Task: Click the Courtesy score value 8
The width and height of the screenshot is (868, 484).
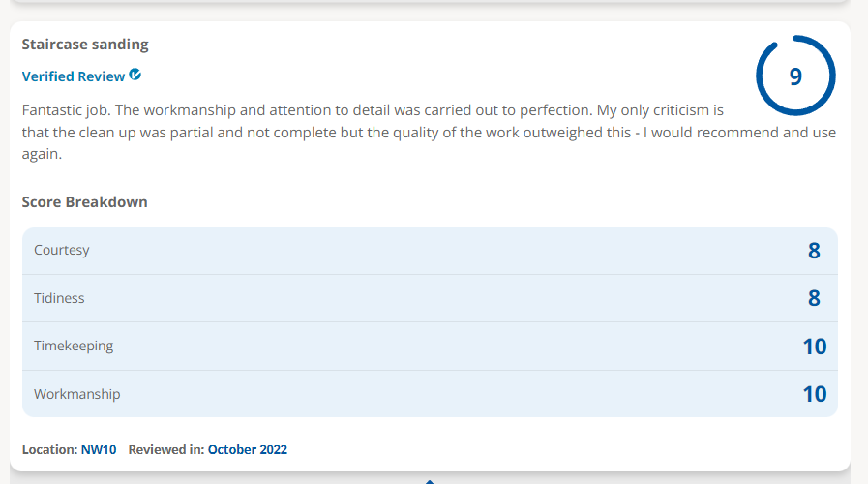Action: 813,251
